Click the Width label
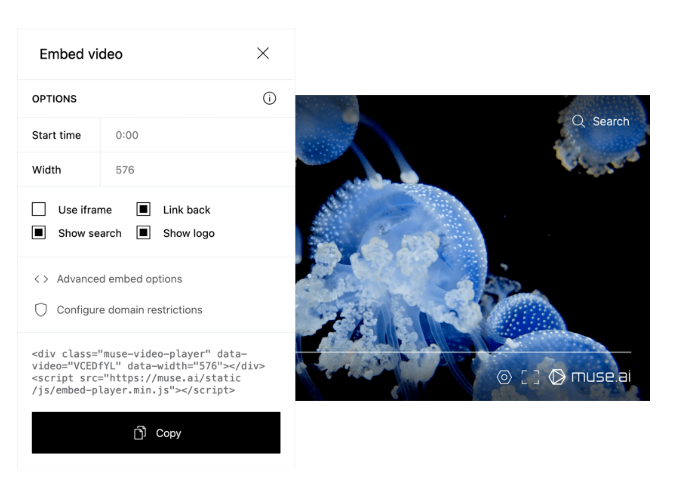The height and width of the screenshot is (486, 686). (46, 170)
